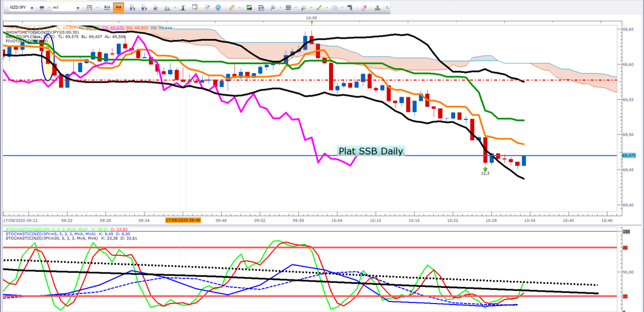The image size is (644, 312).
Task: Select the pitchfork drawing tool
Action: (x=273, y=8)
